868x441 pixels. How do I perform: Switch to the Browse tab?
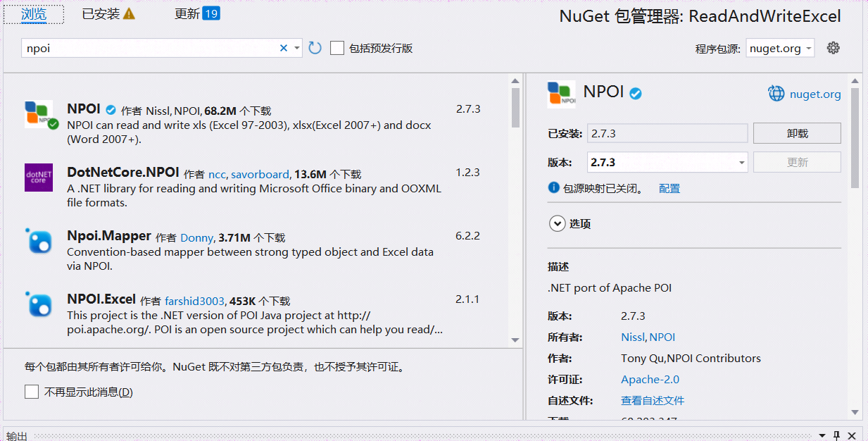34,13
